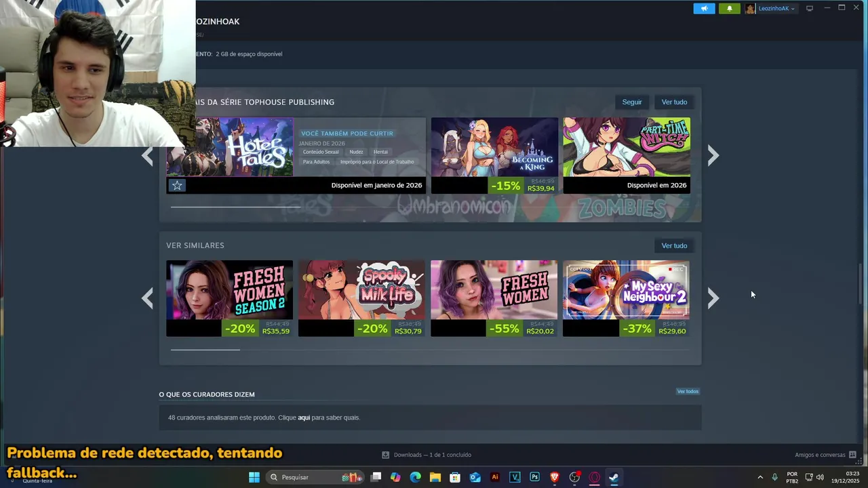Advance Ver Similares carousel with right arrow
The height and width of the screenshot is (488, 868).
(713, 298)
